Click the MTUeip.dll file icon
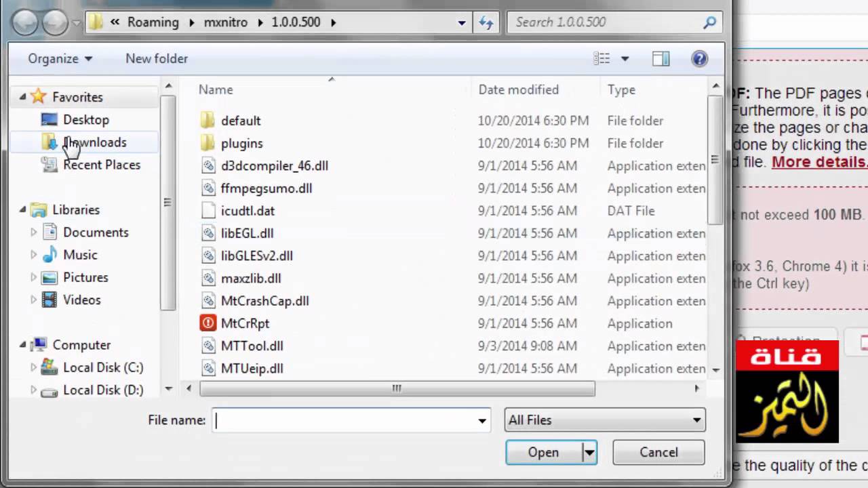This screenshot has height=488, width=868. [208, 368]
